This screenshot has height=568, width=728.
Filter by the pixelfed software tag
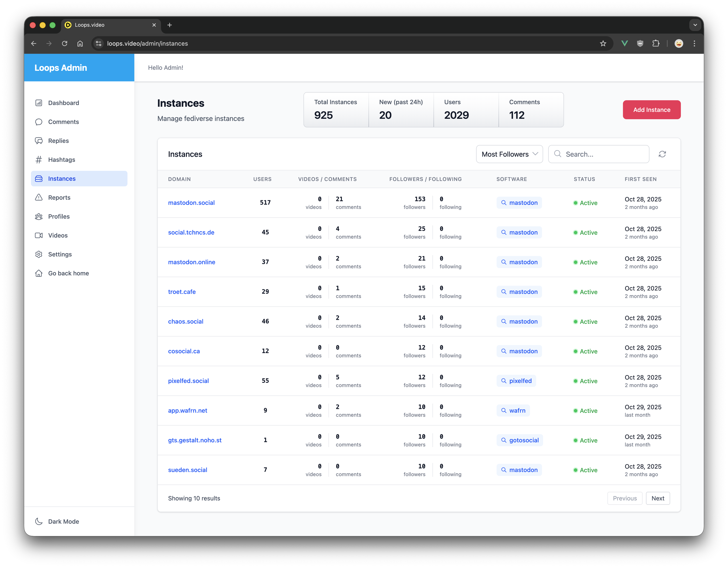(516, 381)
